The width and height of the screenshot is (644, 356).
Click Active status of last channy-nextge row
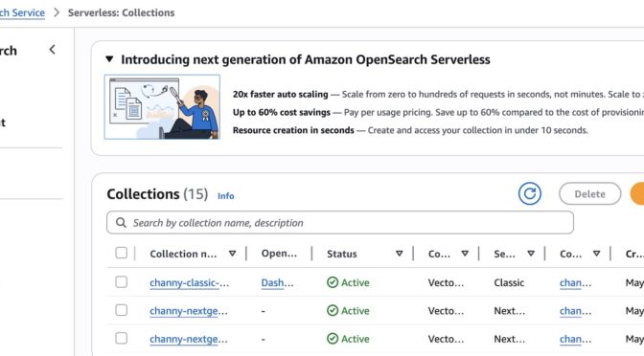pos(348,339)
